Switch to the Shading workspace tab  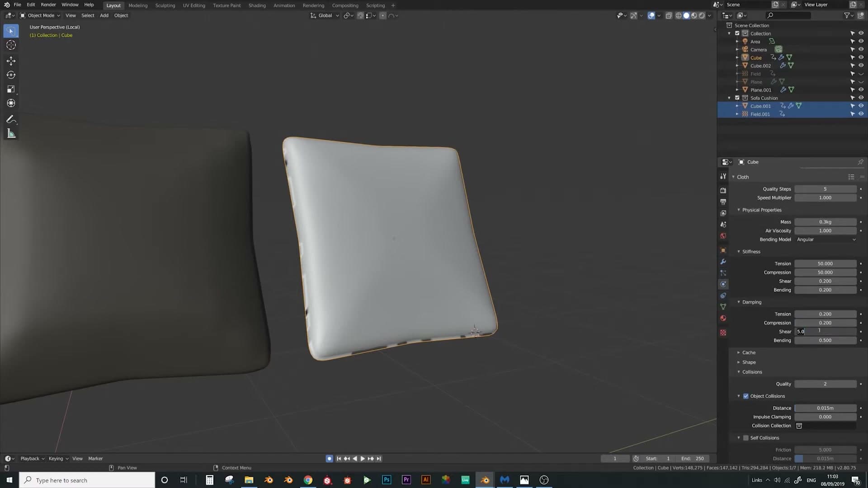click(257, 5)
